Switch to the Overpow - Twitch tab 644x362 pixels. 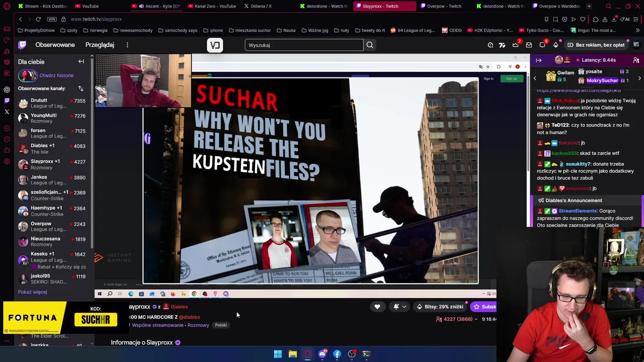coord(440,6)
